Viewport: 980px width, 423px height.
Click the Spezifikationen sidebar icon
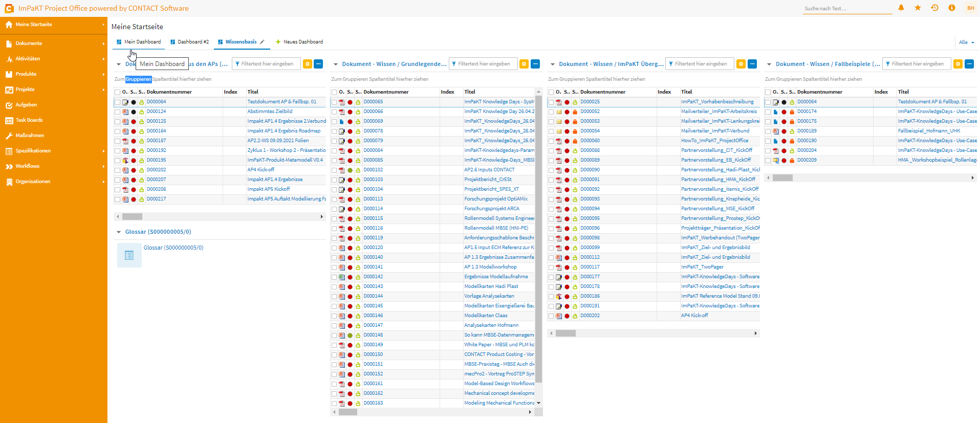click(x=9, y=151)
